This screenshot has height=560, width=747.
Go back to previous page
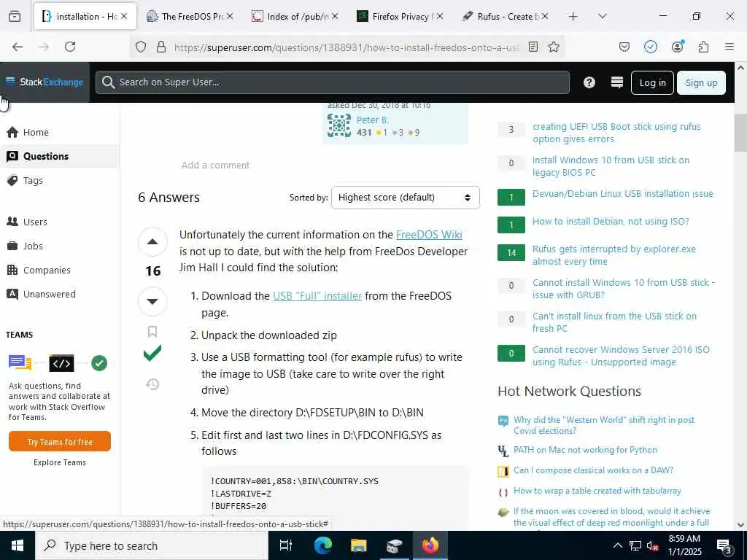coord(18,47)
